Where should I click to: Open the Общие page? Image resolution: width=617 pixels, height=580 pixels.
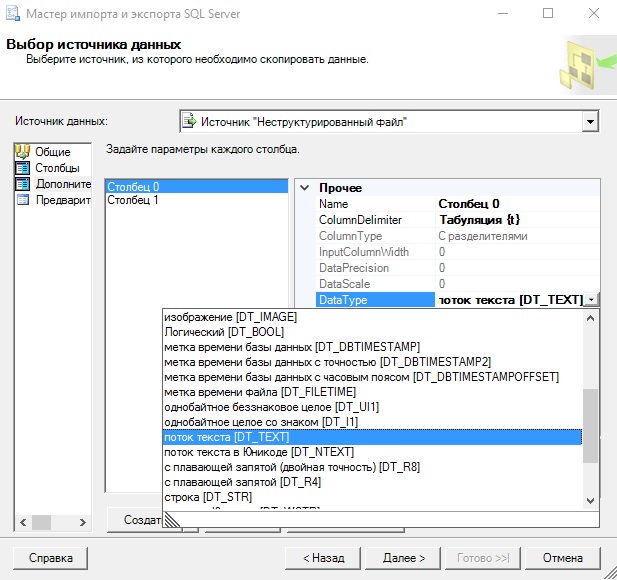point(53,152)
